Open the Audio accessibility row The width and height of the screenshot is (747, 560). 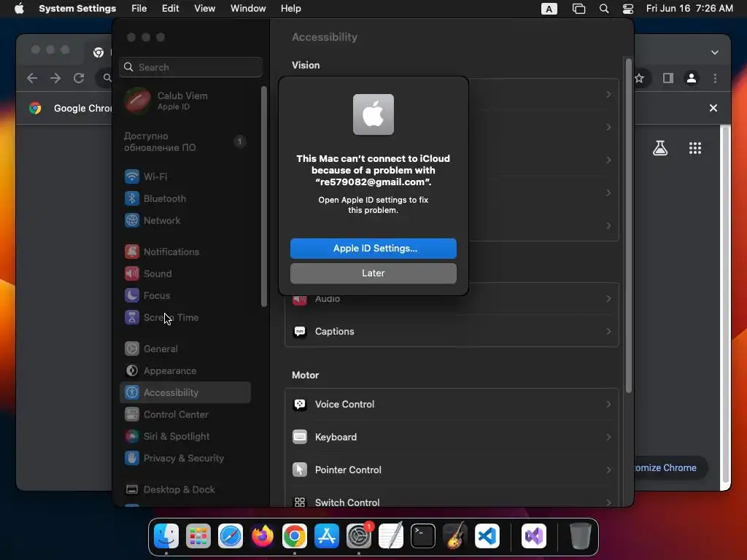coord(452,299)
